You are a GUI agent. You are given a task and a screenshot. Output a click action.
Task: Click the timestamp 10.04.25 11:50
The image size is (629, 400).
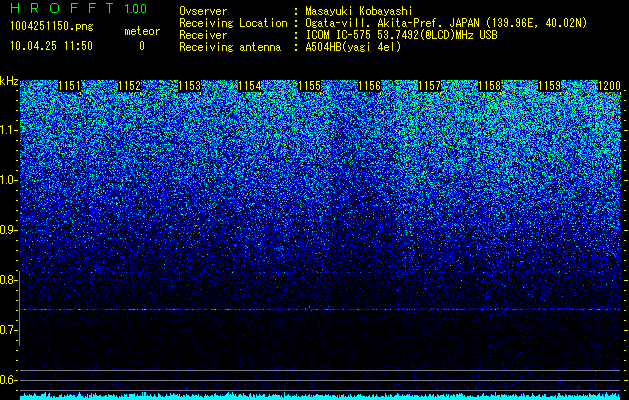pos(51,46)
